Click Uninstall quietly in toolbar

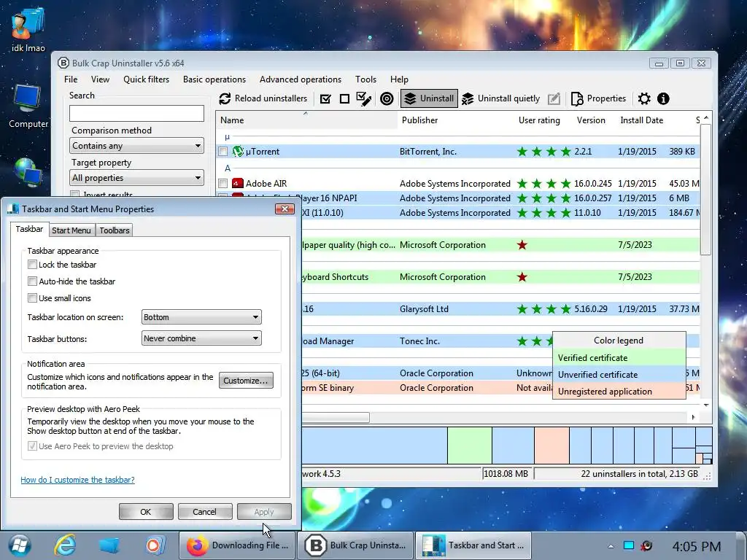(x=500, y=98)
